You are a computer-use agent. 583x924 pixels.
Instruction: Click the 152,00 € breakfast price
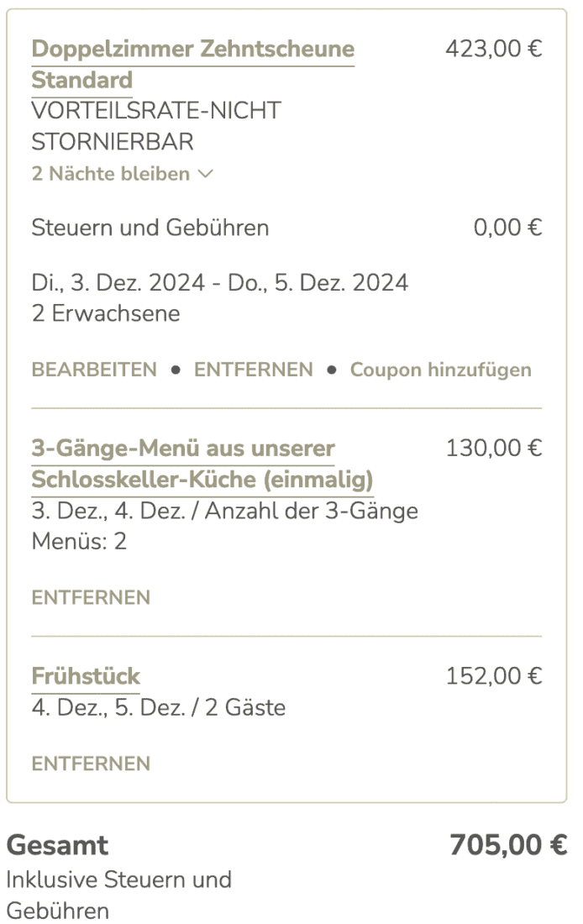494,676
